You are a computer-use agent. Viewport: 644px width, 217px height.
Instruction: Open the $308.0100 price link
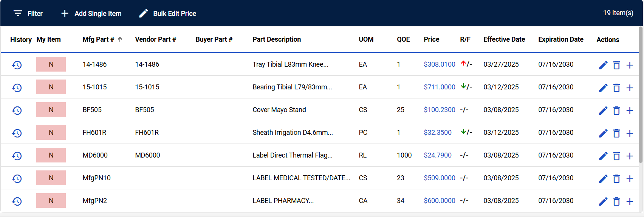click(439, 64)
